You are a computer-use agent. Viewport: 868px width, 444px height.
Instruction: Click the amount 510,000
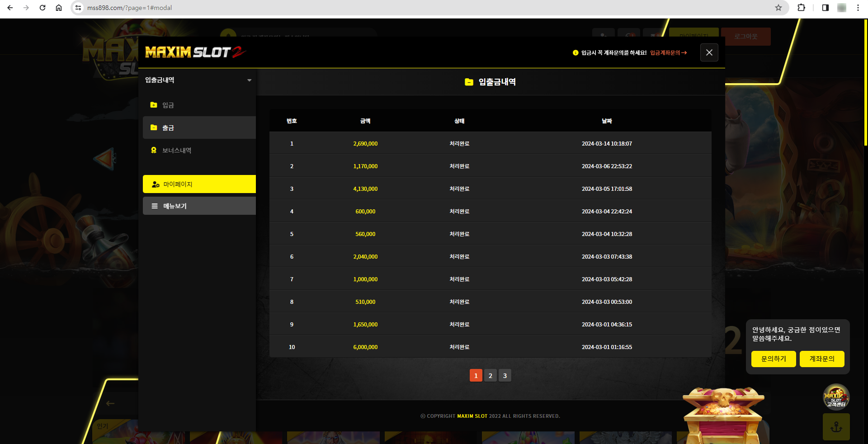click(x=365, y=302)
